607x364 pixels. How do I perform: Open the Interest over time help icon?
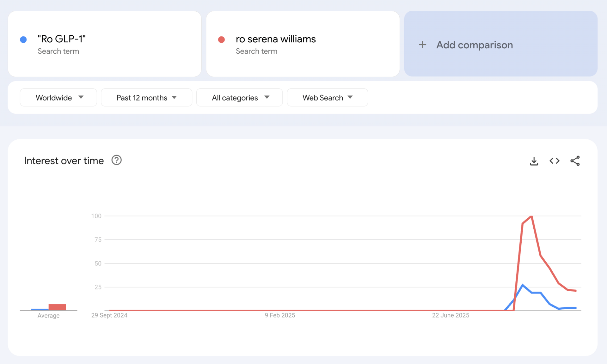tap(116, 160)
